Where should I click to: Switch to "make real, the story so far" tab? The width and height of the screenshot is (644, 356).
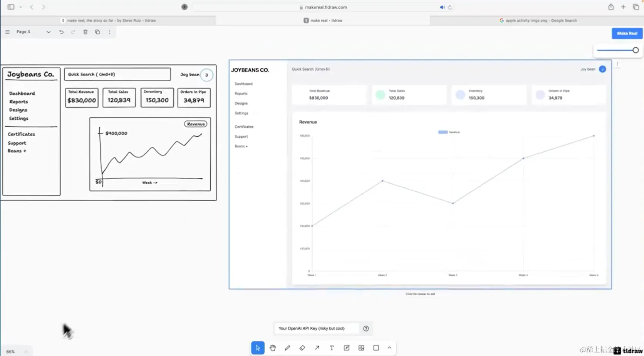pos(108,20)
